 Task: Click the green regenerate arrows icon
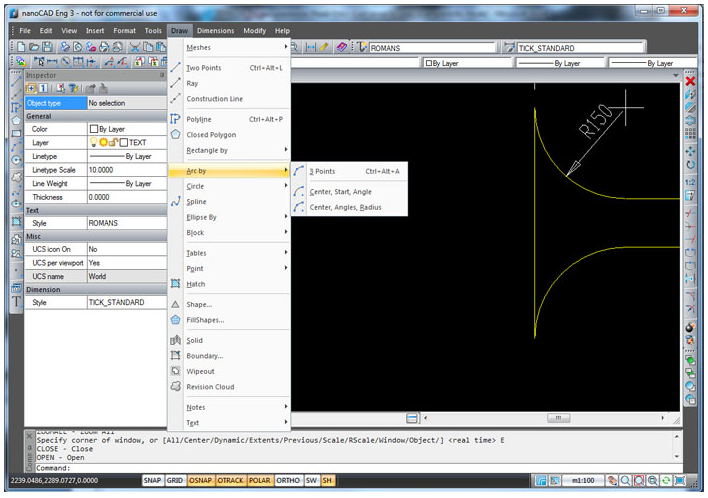[x=666, y=480]
